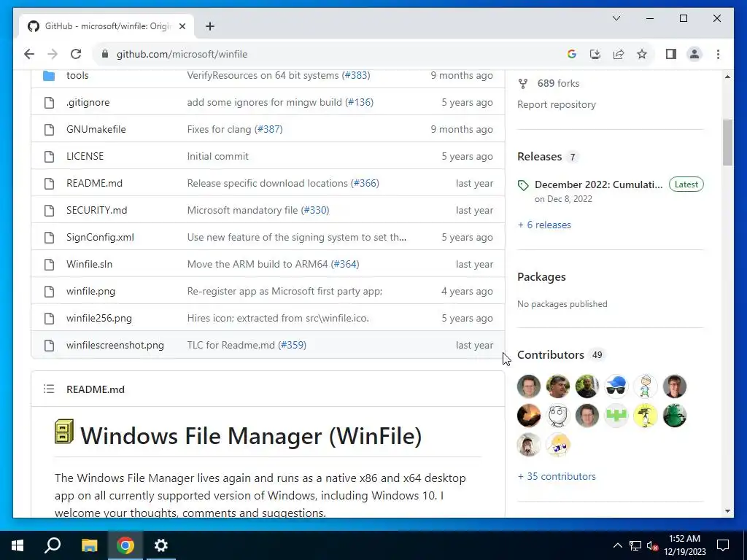Viewport: 747px width, 560px height.
Task: Open README.md in the file list
Action: [94, 183]
